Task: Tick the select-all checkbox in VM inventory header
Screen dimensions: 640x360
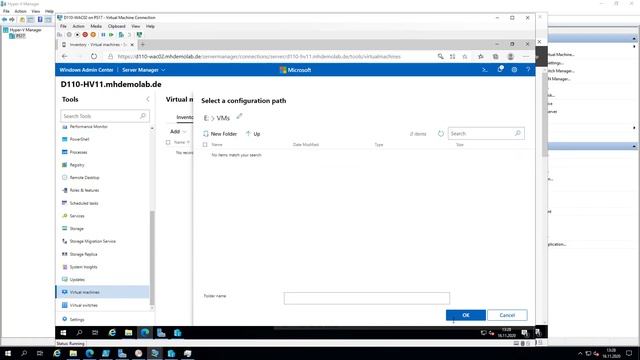Action: pyautogui.click(x=168, y=142)
